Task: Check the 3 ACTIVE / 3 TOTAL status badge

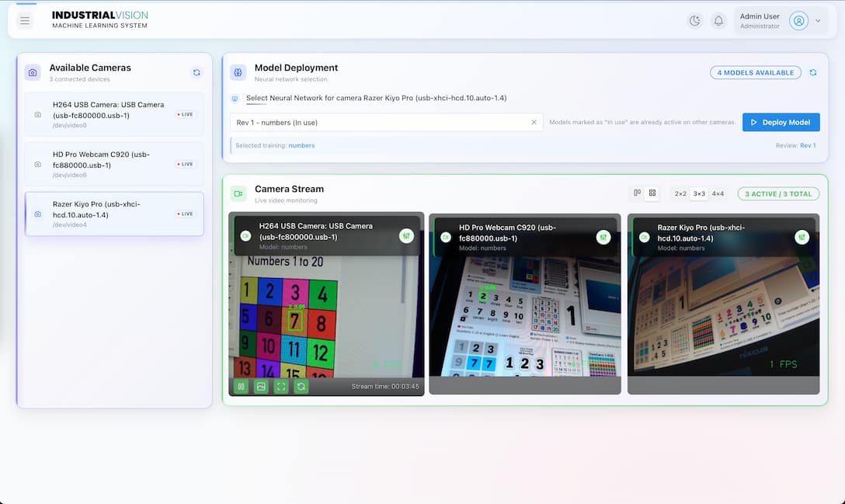Action: pyautogui.click(x=778, y=193)
